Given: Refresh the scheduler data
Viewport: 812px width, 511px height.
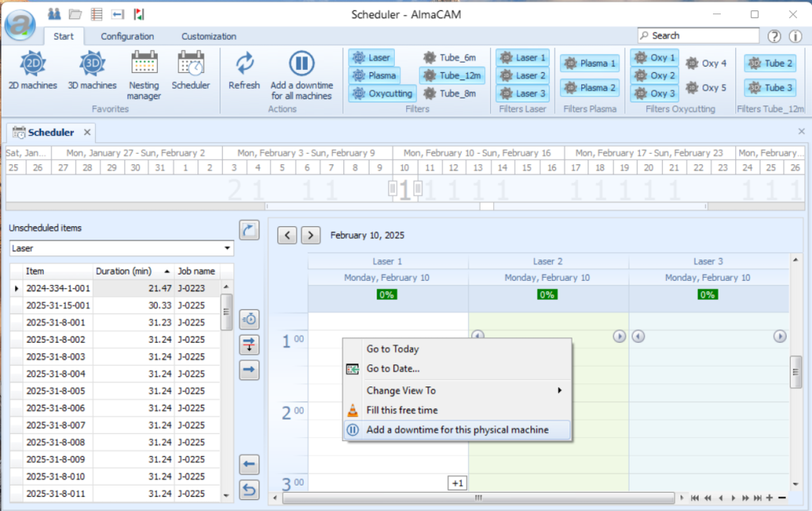Looking at the screenshot, I should click(243, 71).
